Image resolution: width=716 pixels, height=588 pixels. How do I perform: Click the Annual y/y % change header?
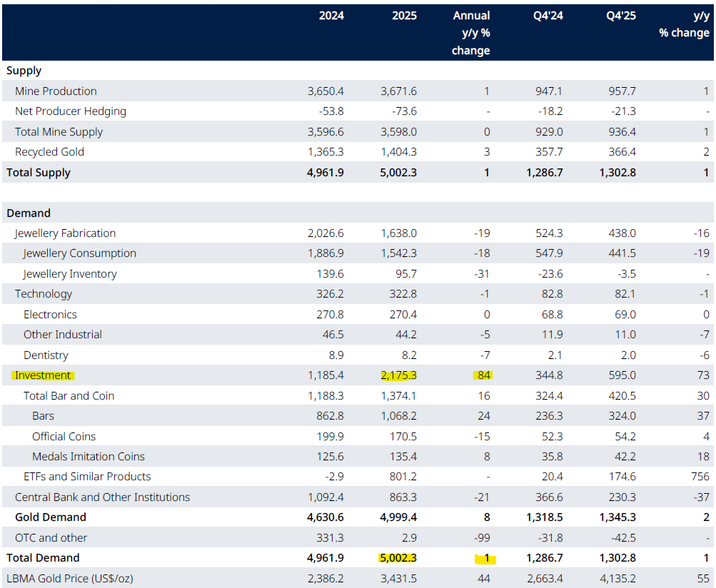(x=471, y=33)
